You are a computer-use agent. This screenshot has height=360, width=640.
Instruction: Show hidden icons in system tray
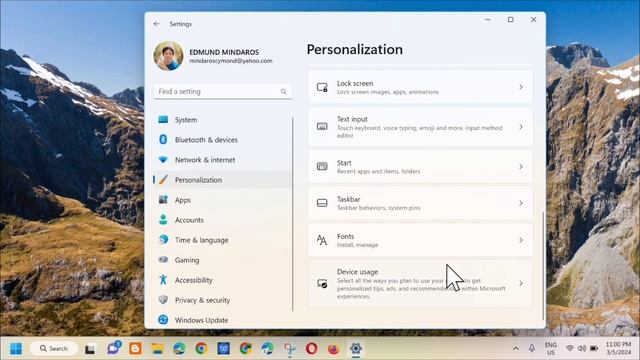tap(516, 349)
